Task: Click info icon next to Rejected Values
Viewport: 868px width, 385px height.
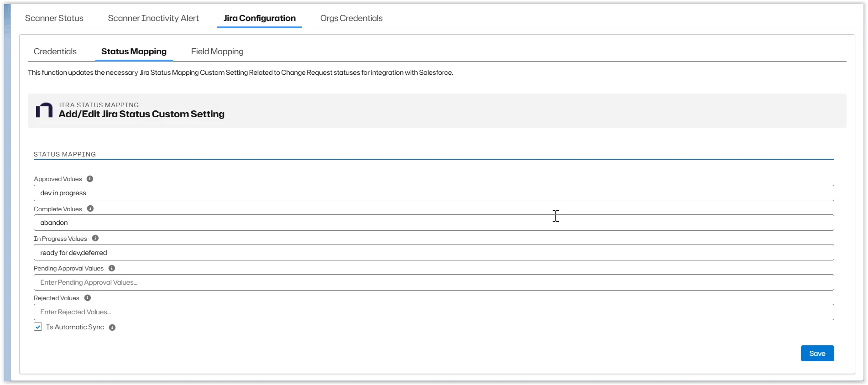Action: pos(88,298)
